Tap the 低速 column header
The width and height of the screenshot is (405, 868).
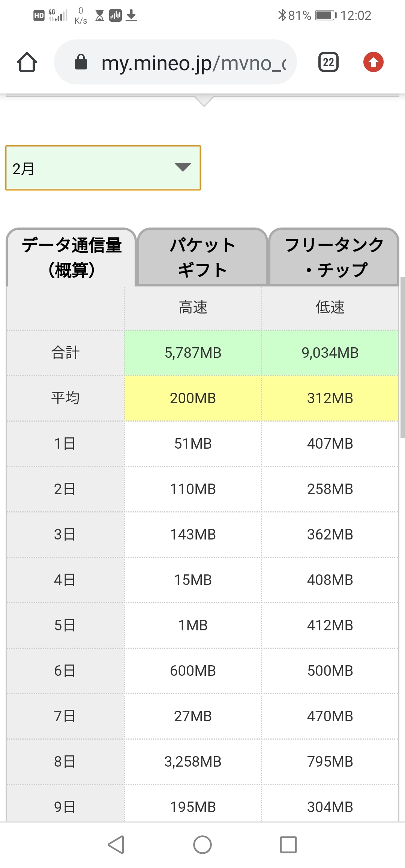coord(330,307)
